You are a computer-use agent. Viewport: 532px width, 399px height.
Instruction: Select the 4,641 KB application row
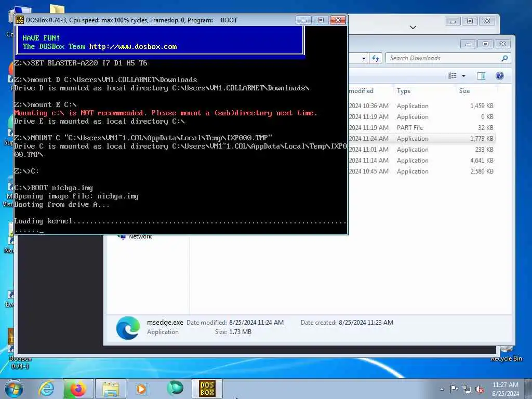[x=421, y=160]
